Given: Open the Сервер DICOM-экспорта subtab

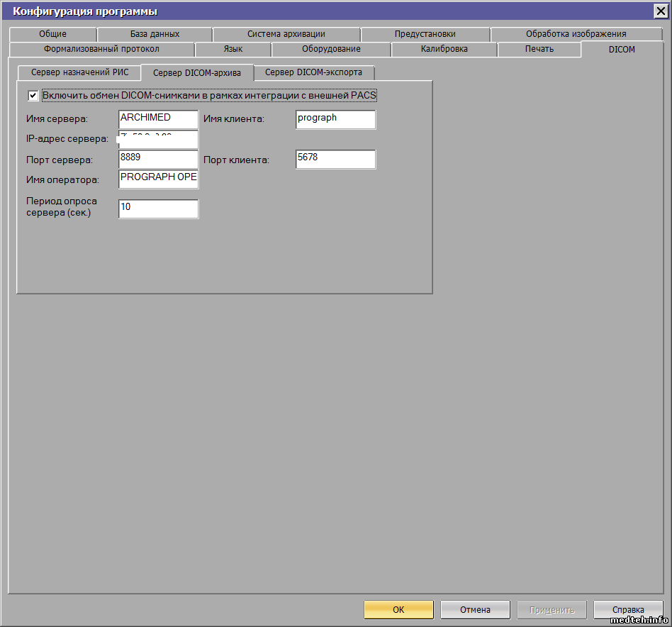Looking at the screenshot, I should [313, 72].
